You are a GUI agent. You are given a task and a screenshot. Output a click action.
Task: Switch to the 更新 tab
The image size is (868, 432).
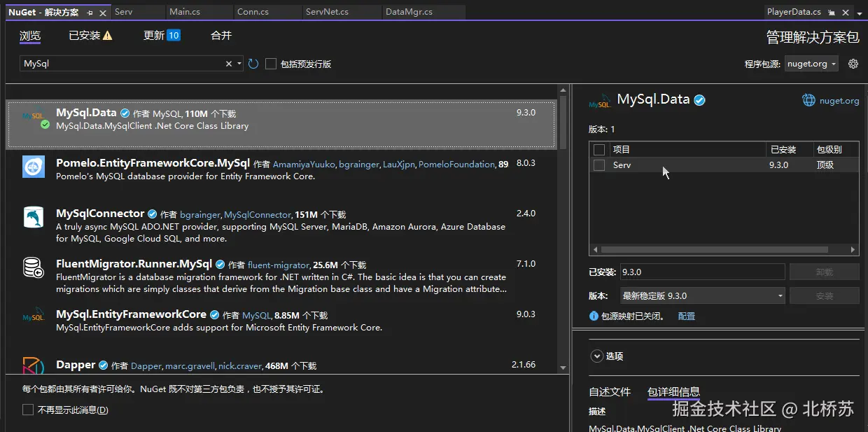click(x=154, y=36)
